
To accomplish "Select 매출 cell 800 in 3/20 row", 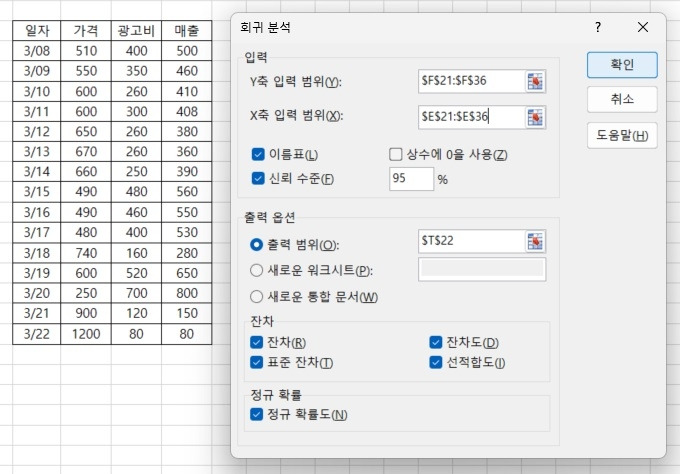I will 186,293.
